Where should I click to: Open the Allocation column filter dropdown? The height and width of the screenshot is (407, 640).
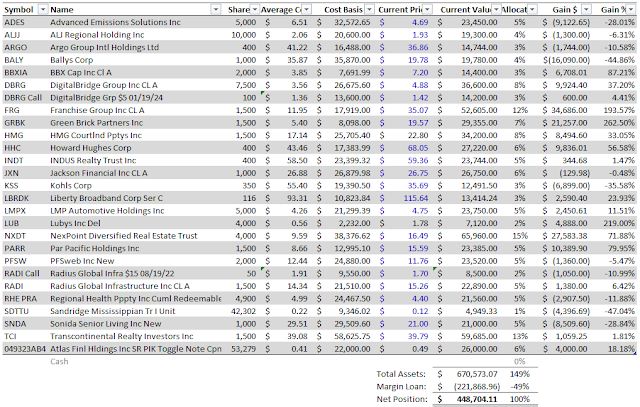[532, 9]
